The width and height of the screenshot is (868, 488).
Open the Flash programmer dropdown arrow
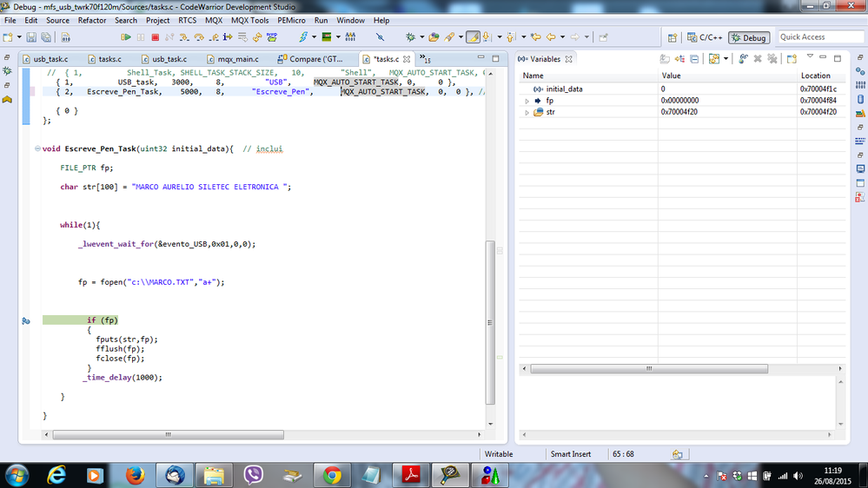[314, 37]
